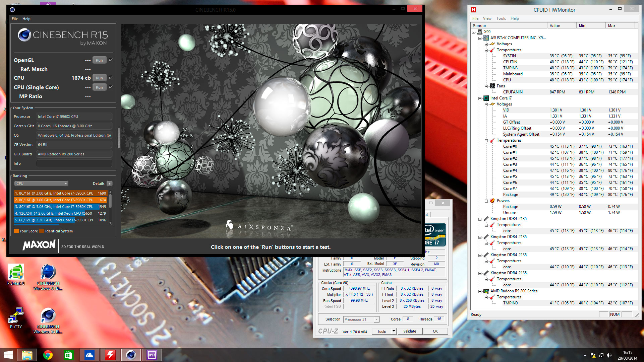This screenshot has height=362, width=644.
Task: Open the HWMonitor View menu
Action: point(487,18)
